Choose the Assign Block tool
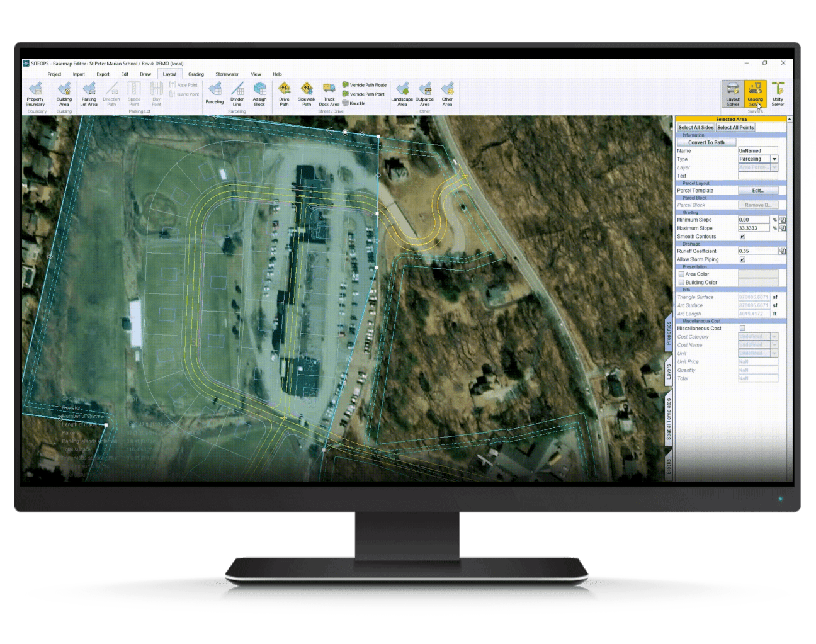 pos(259,94)
